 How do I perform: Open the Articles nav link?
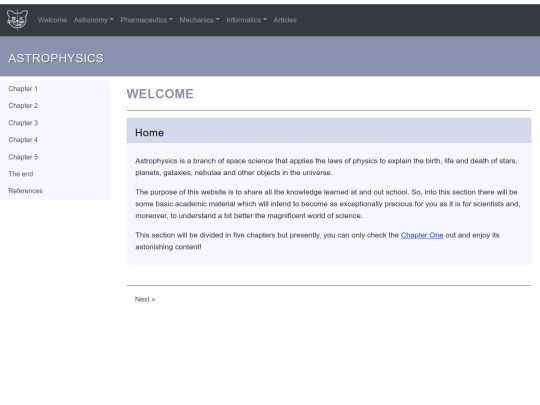(285, 20)
